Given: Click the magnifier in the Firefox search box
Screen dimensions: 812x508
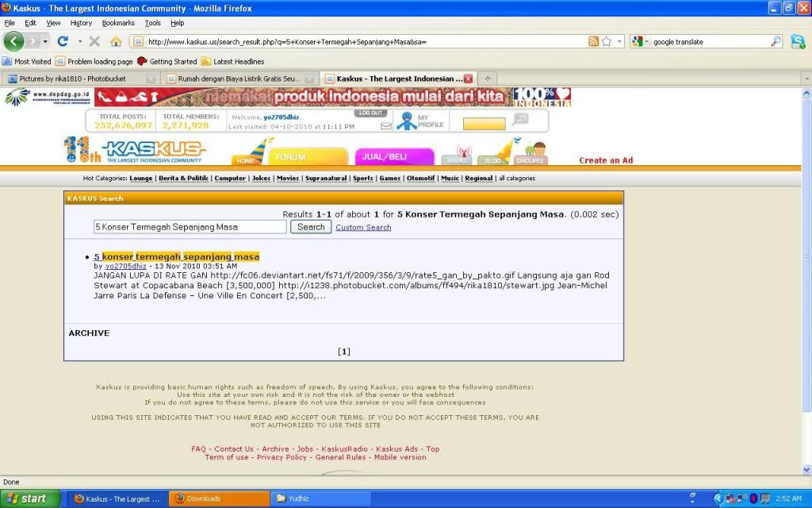Looking at the screenshot, I should point(776,41).
